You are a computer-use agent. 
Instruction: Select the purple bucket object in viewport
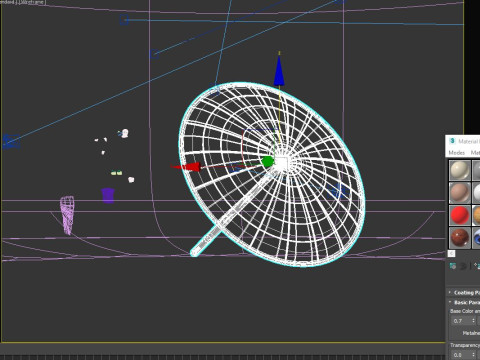[108, 195]
